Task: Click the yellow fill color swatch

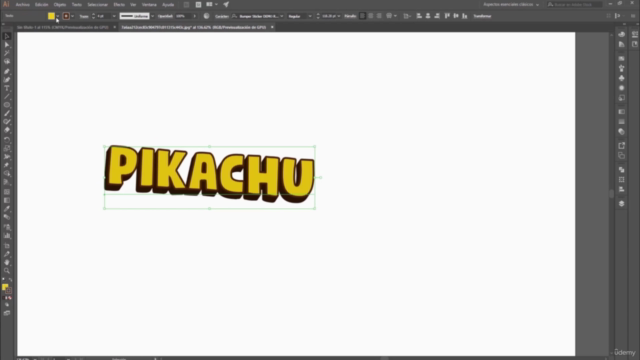Action: click(x=51, y=16)
